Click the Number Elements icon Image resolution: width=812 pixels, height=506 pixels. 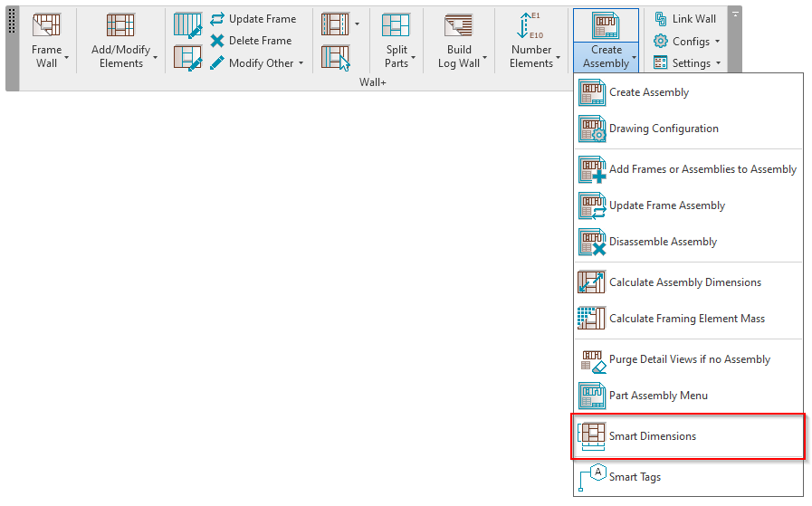tap(530, 25)
